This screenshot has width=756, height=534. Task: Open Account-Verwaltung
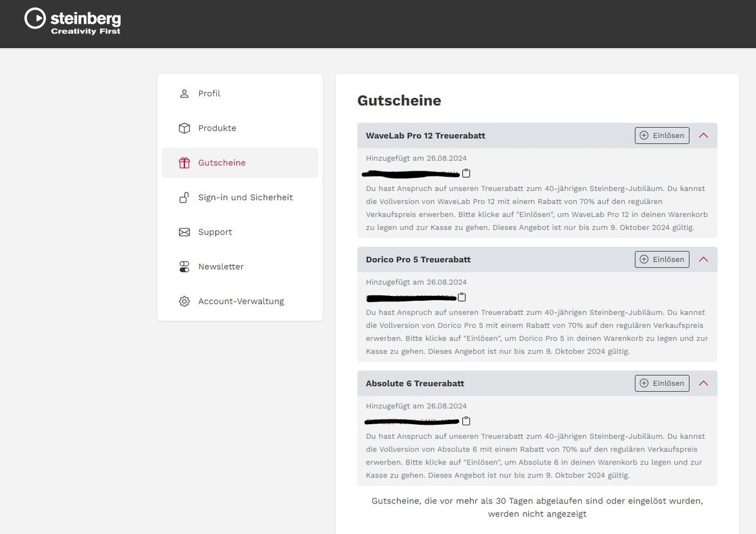pos(240,301)
